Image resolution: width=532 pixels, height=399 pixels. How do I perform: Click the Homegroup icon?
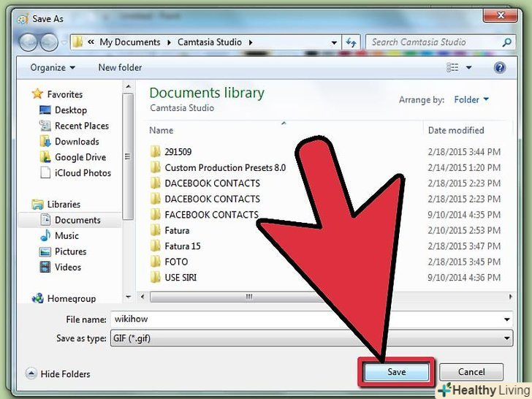coord(38,298)
